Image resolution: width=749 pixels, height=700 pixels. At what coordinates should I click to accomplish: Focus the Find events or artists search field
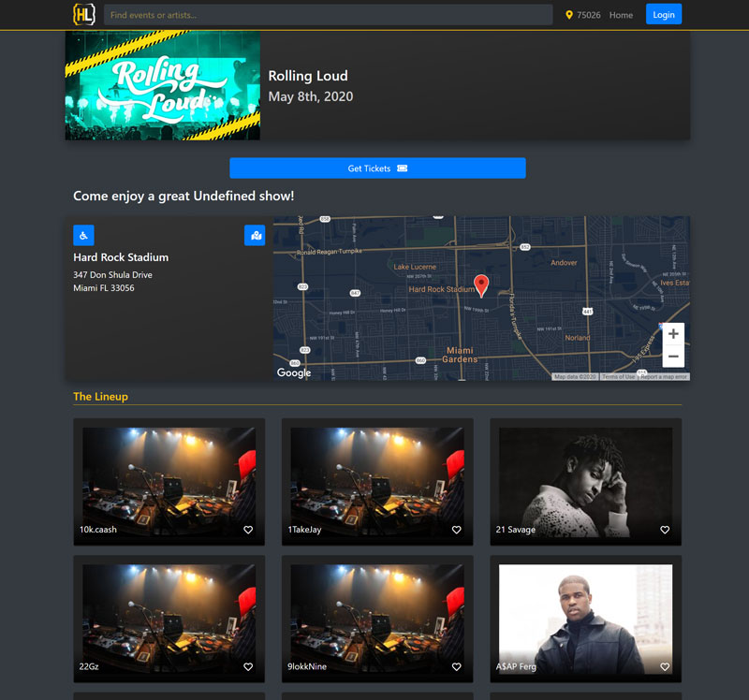(329, 15)
